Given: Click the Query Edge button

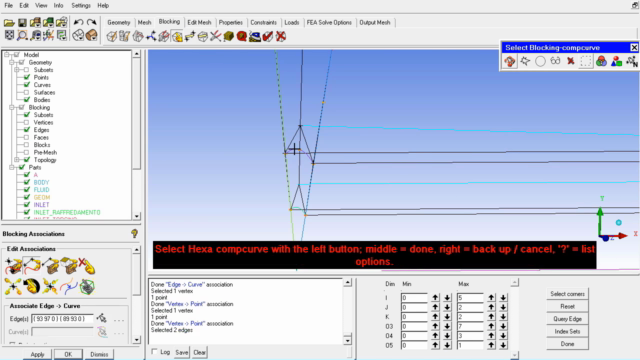Looking at the screenshot, I should coord(567,319).
